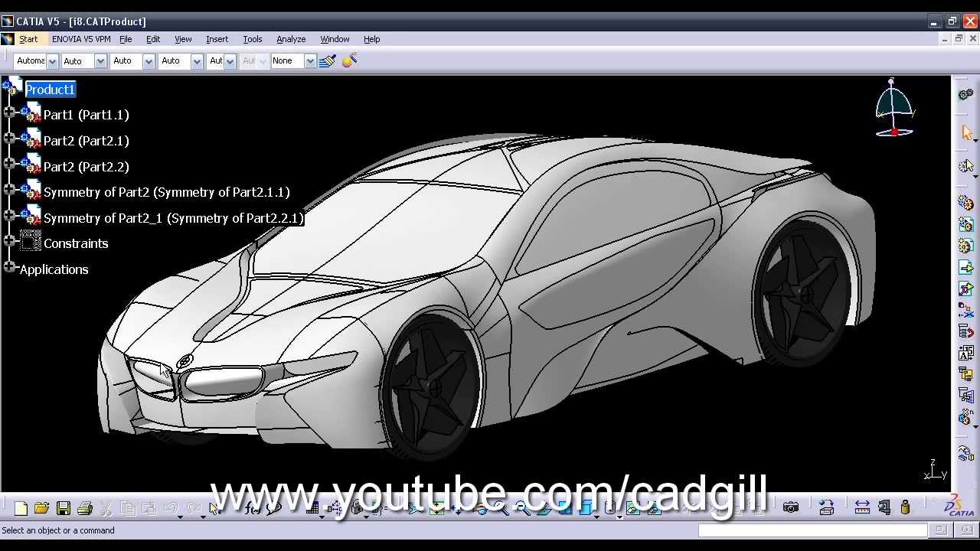This screenshot has height=551, width=980.
Task: Select Part2 (Part2.1) in the tree
Action: [87, 141]
